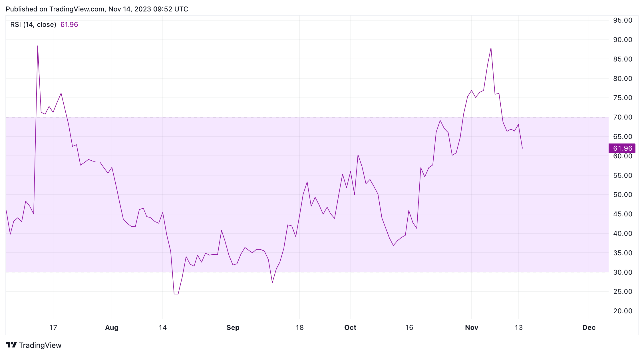644x355 pixels.
Task: Click the 18 date label after Sep
Action: (299, 328)
